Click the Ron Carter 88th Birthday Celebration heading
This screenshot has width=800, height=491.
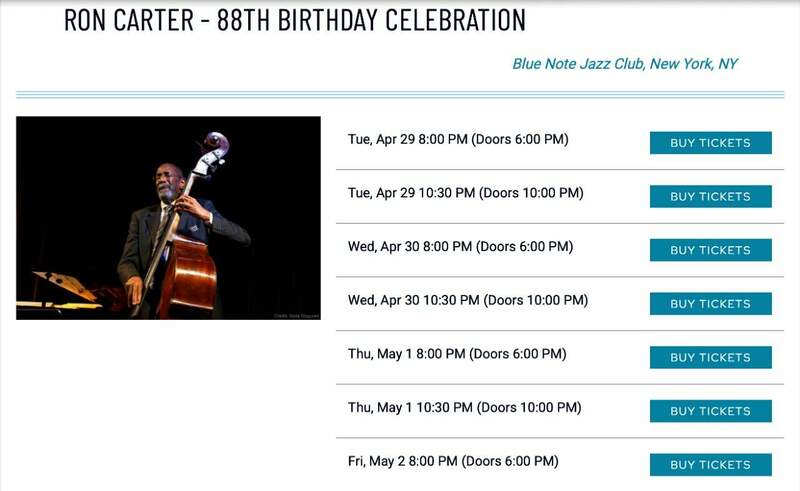click(x=294, y=19)
